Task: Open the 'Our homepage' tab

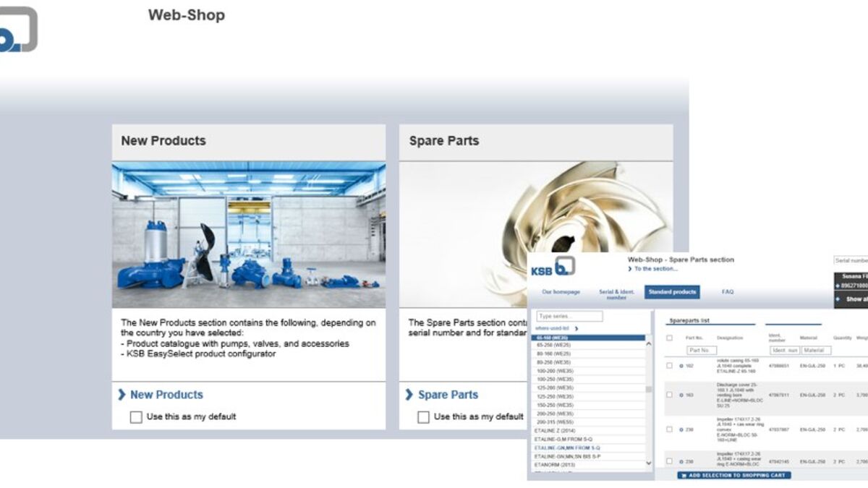Action: point(561,292)
